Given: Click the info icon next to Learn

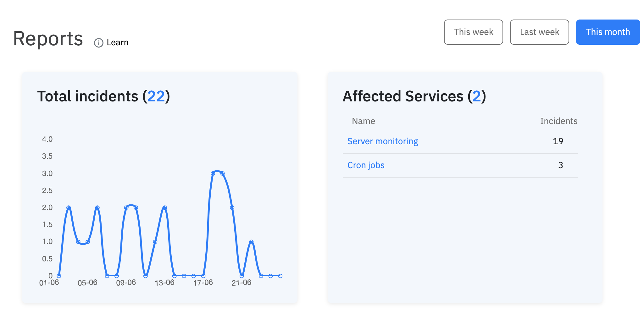Looking at the screenshot, I should 98,43.
